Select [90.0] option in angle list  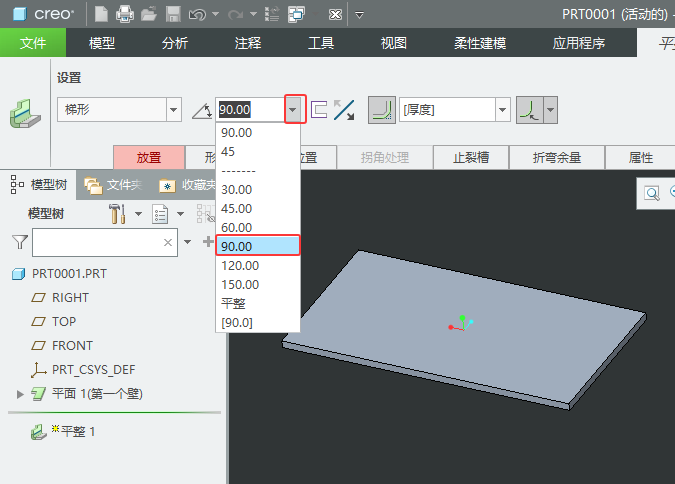tap(257, 322)
